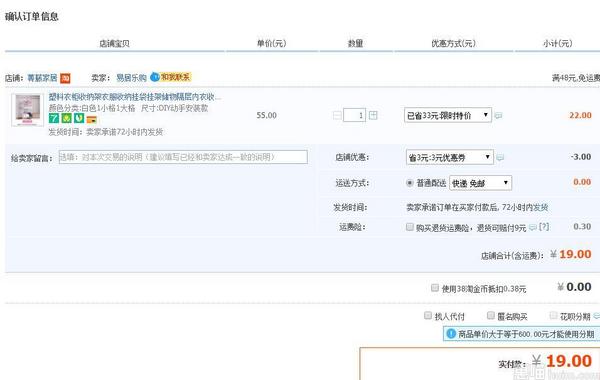The width and height of the screenshot is (600, 380).
Task: Check 购买退货运费险 checkbox
Action: pos(409,227)
